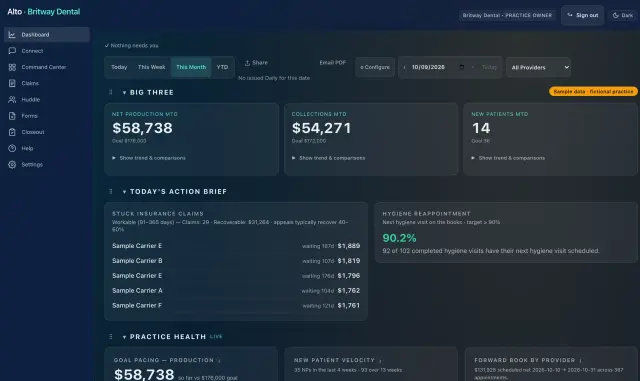
Task: Select the Today period tab
Action: (119, 67)
